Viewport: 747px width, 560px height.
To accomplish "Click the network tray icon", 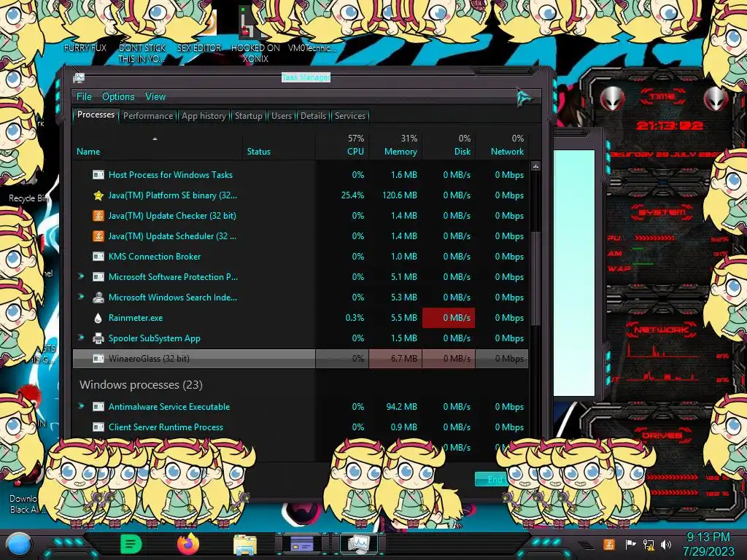I will click(x=649, y=544).
